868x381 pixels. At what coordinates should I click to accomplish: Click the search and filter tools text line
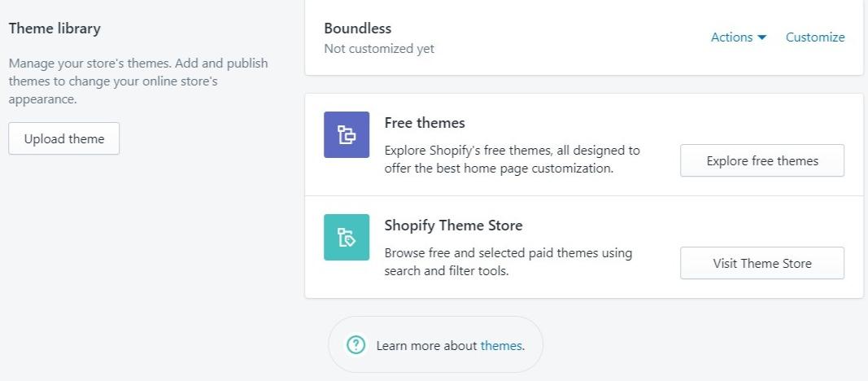point(446,271)
